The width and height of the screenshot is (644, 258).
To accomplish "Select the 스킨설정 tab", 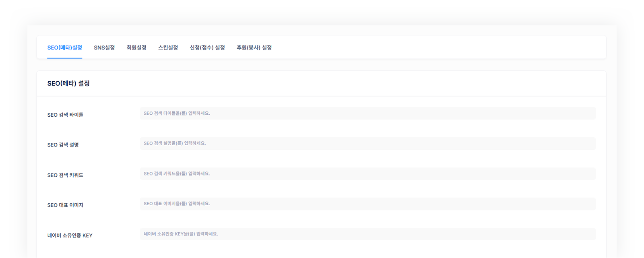I will coord(168,47).
